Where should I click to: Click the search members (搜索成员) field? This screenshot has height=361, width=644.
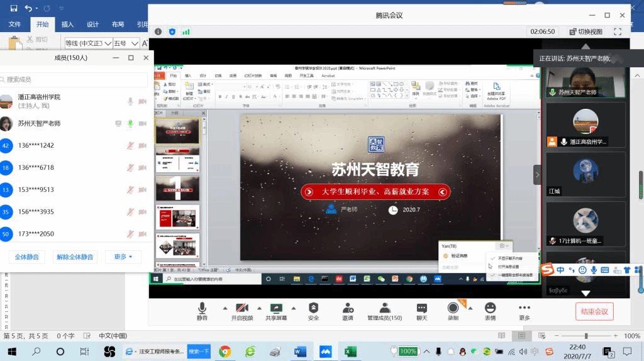pyautogui.click(x=75, y=80)
